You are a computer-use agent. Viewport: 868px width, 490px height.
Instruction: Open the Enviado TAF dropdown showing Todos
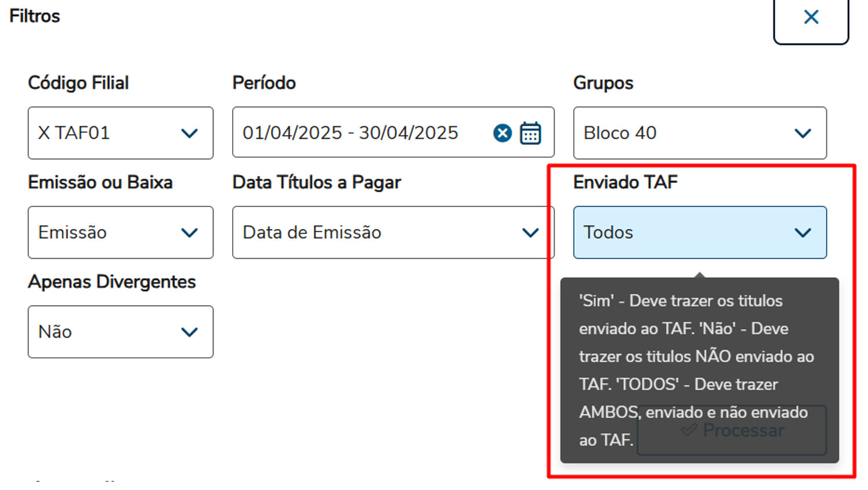click(x=700, y=233)
